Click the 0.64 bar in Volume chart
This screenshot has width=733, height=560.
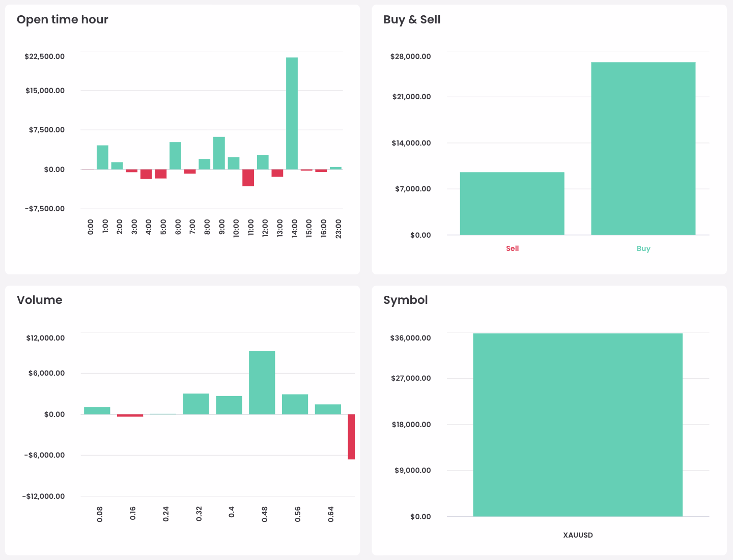(328, 409)
